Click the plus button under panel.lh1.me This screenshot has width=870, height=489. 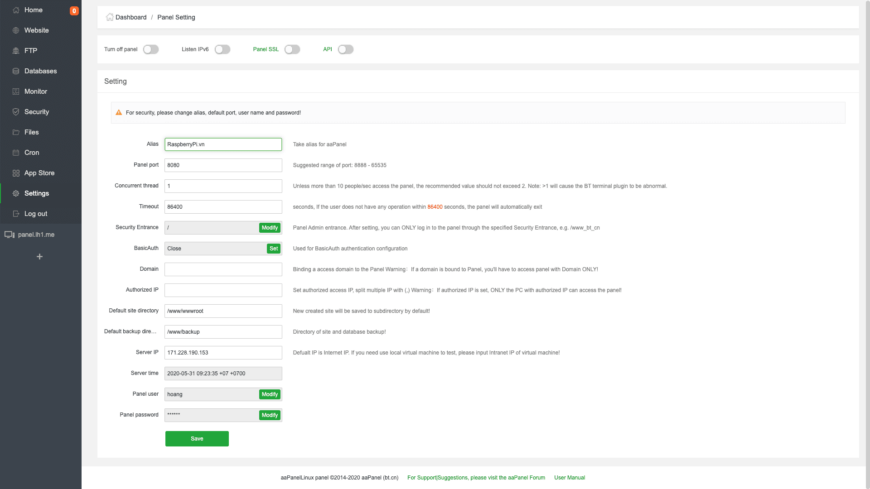(x=40, y=257)
